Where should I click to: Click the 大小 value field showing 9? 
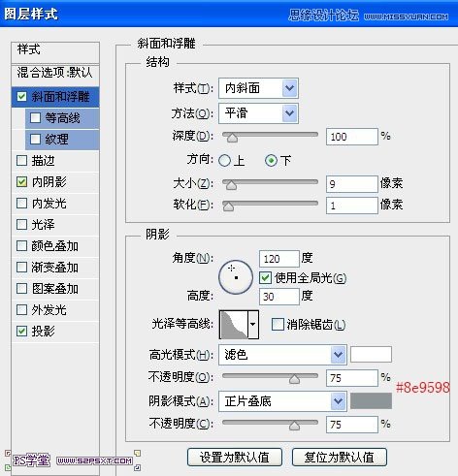(x=352, y=184)
